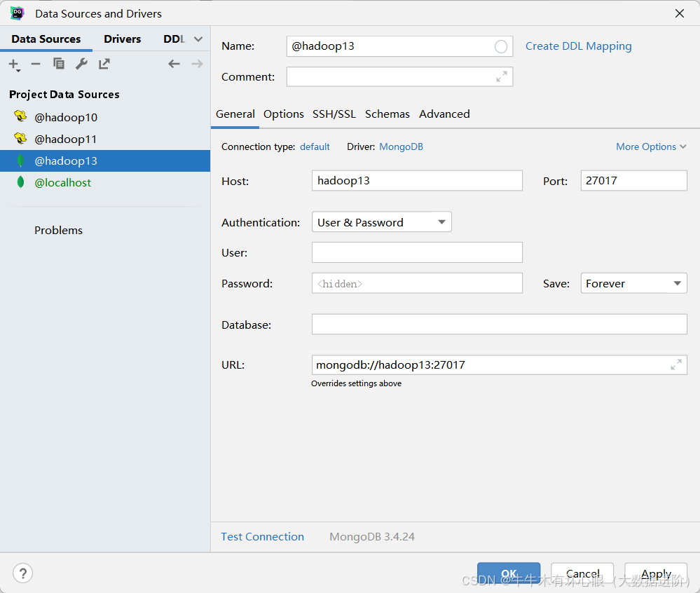The width and height of the screenshot is (700, 593).
Task: Open the password Save dropdown
Action: [633, 283]
